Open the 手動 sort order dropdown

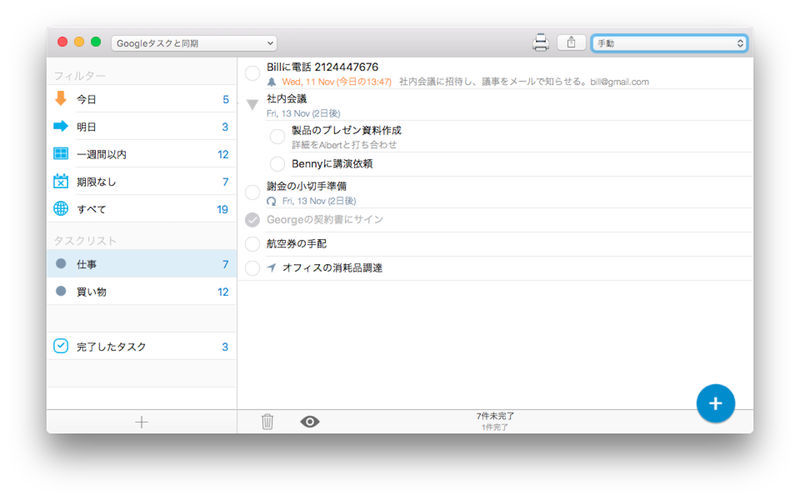669,43
